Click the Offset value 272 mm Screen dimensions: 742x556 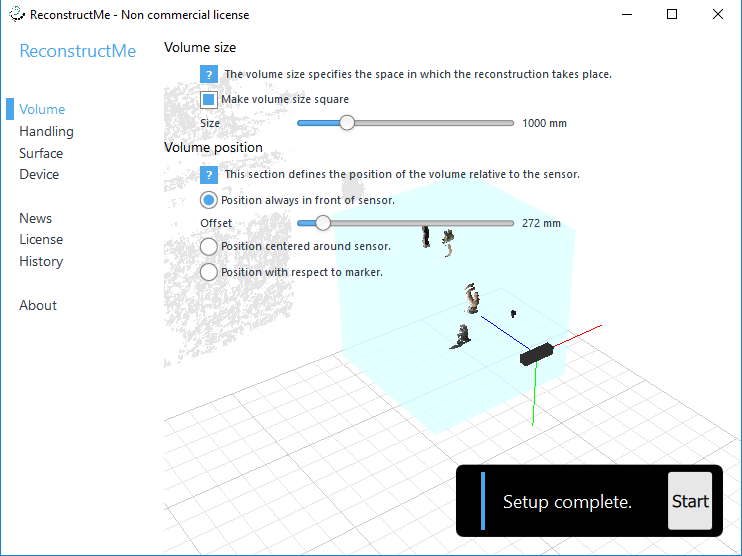tap(541, 223)
